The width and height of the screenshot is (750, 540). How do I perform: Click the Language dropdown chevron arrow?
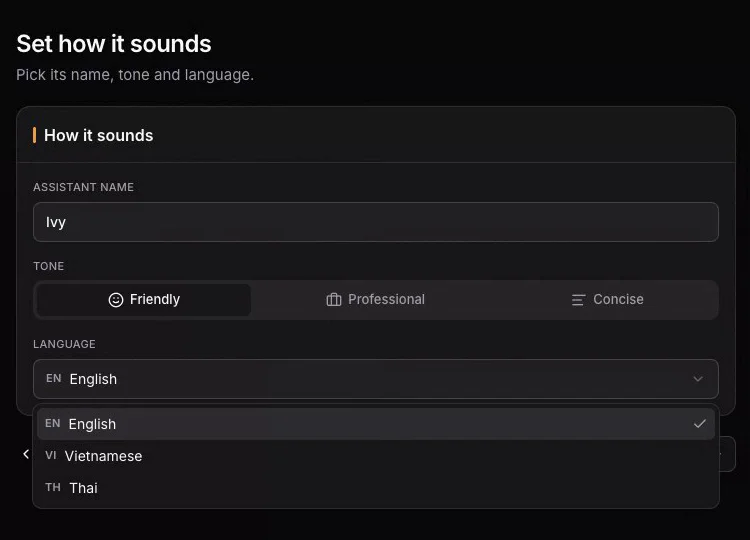(698, 379)
